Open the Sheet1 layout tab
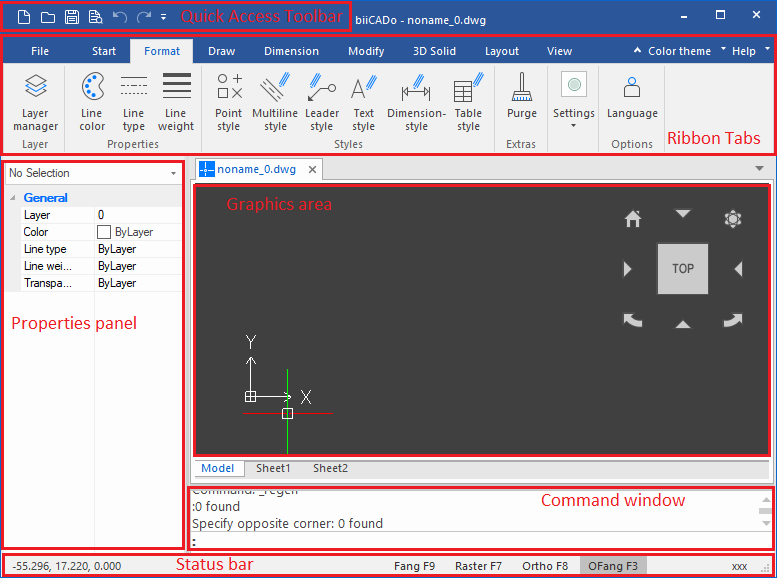Image resolution: width=777 pixels, height=578 pixels. [273, 468]
